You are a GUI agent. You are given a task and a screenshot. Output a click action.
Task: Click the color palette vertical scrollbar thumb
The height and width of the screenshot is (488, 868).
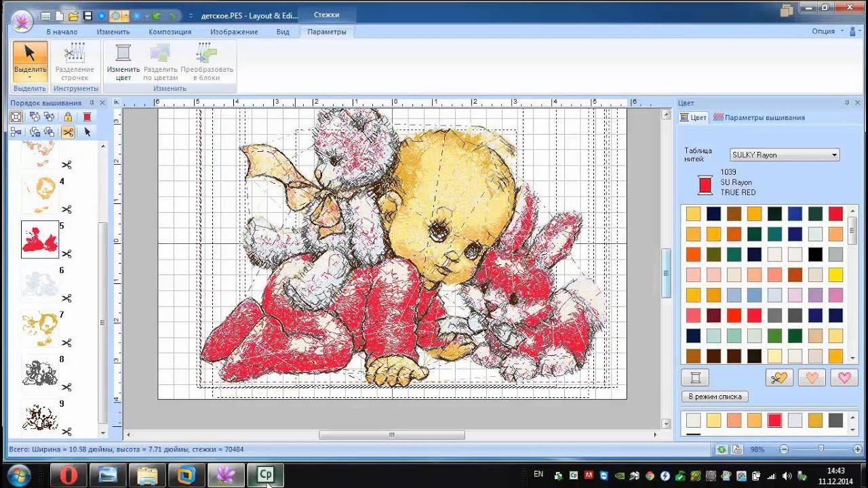tap(852, 231)
